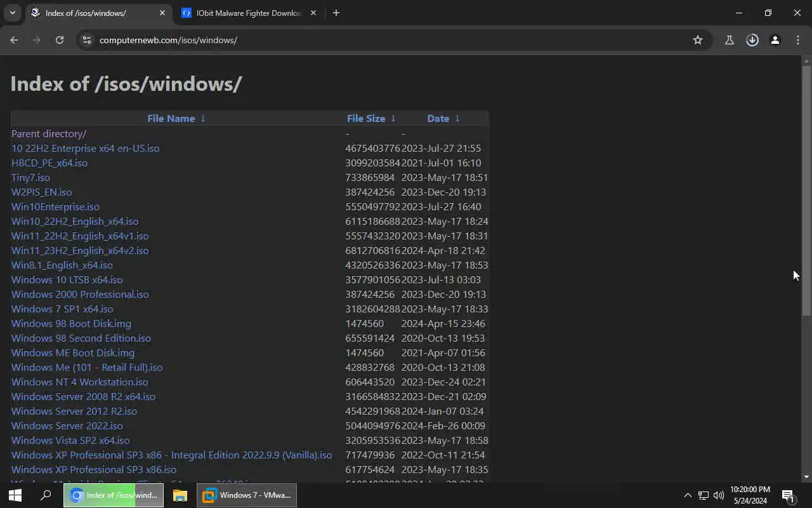812x508 pixels.
Task: Open Chrome three-dot menu
Action: pyautogui.click(x=798, y=40)
